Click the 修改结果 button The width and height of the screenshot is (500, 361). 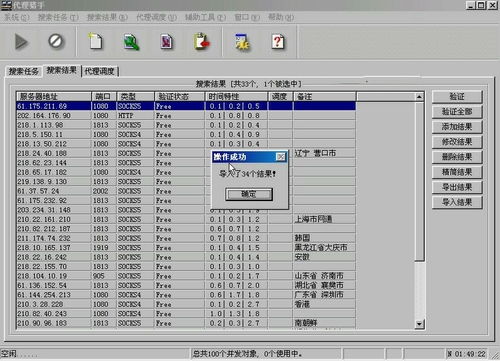click(x=457, y=142)
